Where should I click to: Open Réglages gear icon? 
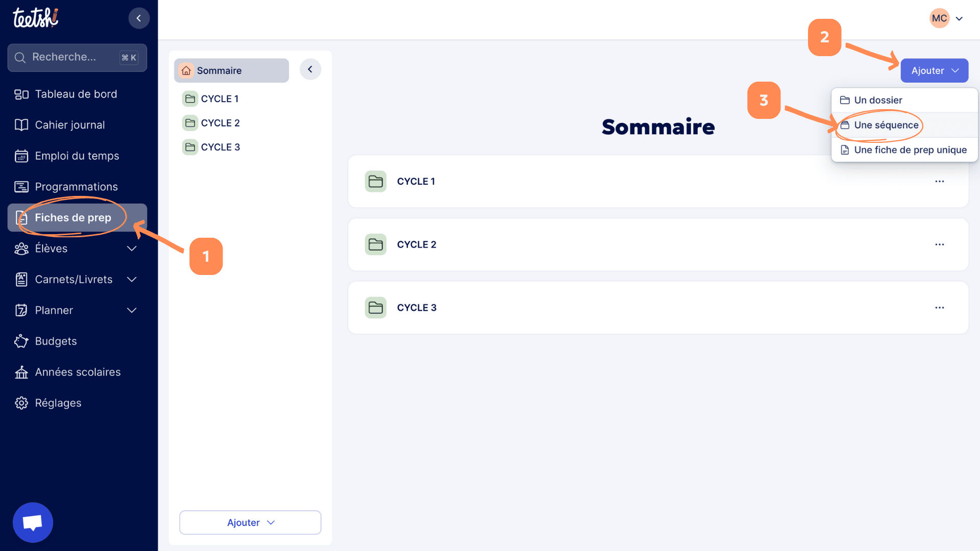click(x=21, y=403)
